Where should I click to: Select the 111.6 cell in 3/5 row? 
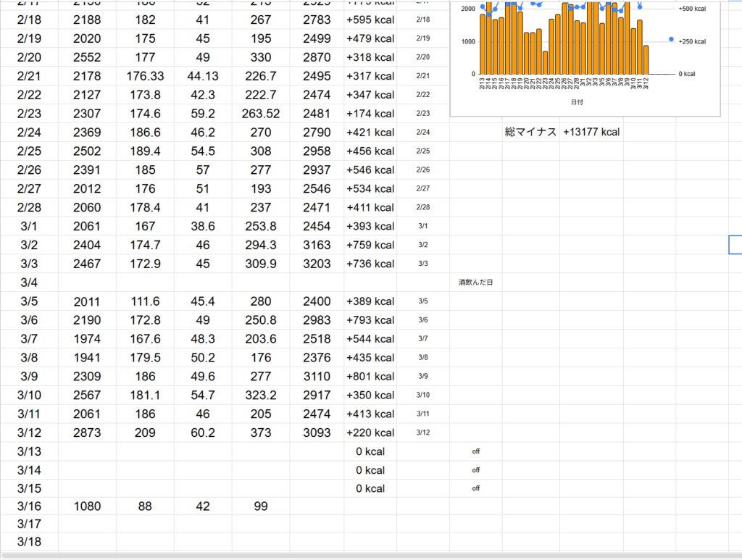point(145,301)
